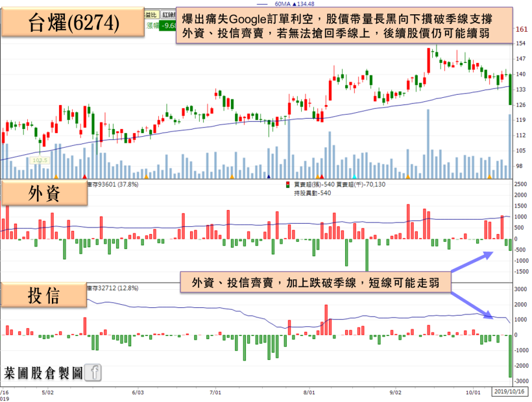Click the 103.5 low price label
This screenshot has width=532, height=402.
pyautogui.click(x=40, y=160)
